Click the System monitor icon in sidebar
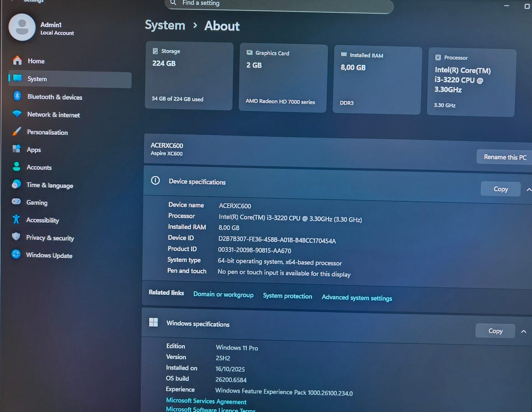The image size is (532, 412). click(x=17, y=78)
